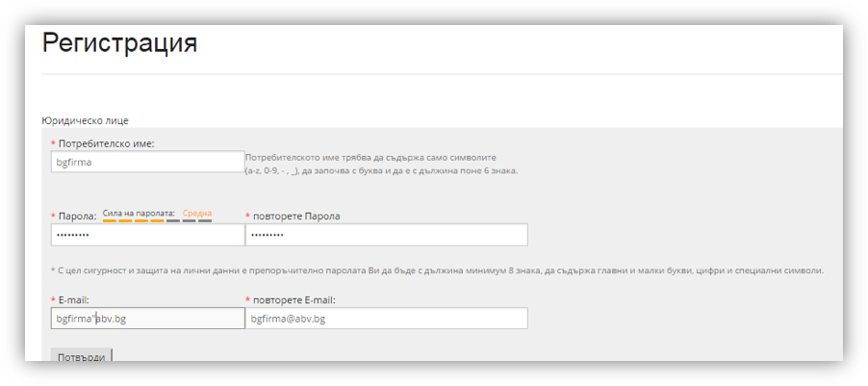Click the Сила на паролата label
The image size is (868, 386).
tap(139, 213)
